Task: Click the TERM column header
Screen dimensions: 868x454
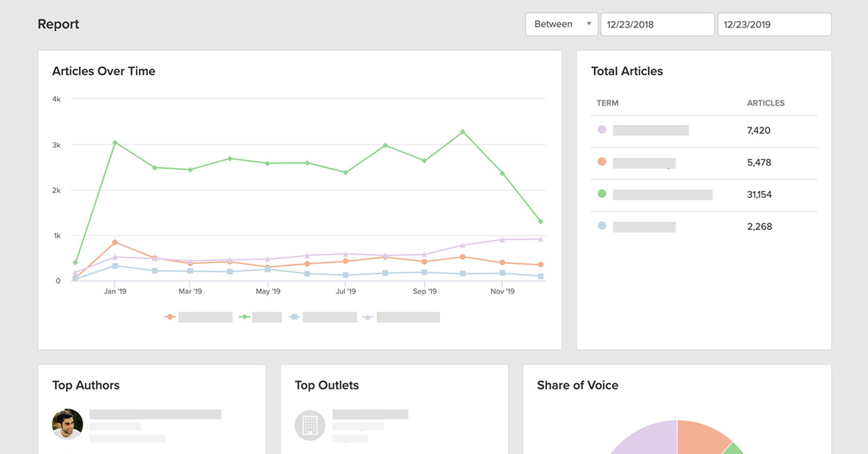Action: click(608, 103)
